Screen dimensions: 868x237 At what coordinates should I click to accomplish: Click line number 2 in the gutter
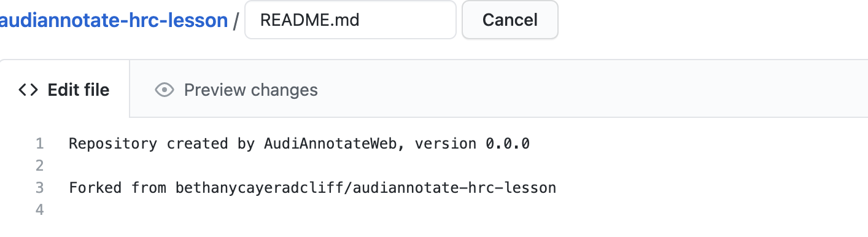point(40,166)
